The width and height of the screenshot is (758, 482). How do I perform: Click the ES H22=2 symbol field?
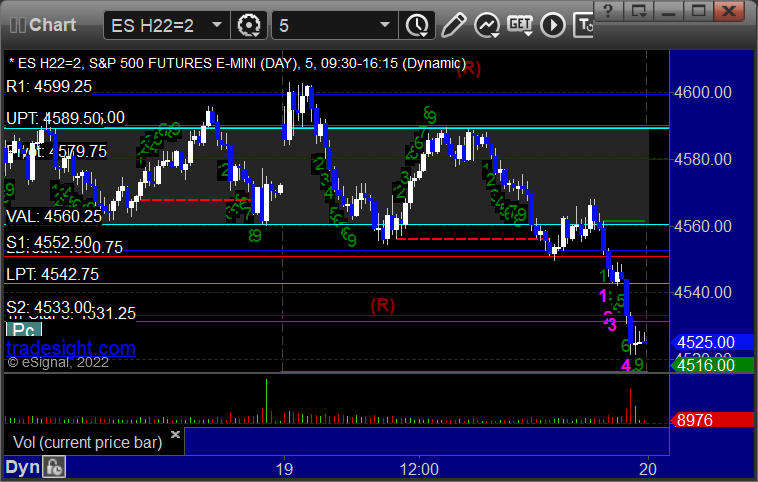tap(167, 25)
